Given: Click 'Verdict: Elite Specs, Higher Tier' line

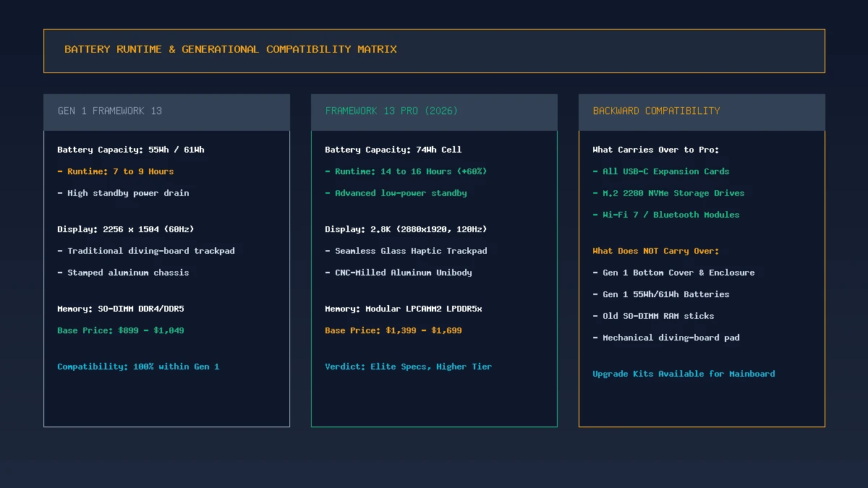Looking at the screenshot, I should [x=409, y=367].
